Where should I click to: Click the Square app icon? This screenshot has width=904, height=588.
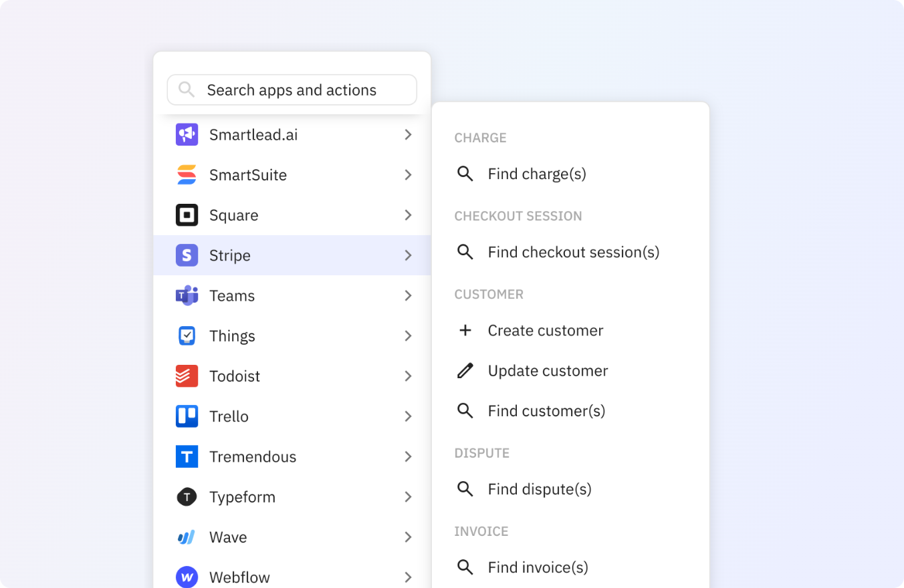pyautogui.click(x=187, y=215)
